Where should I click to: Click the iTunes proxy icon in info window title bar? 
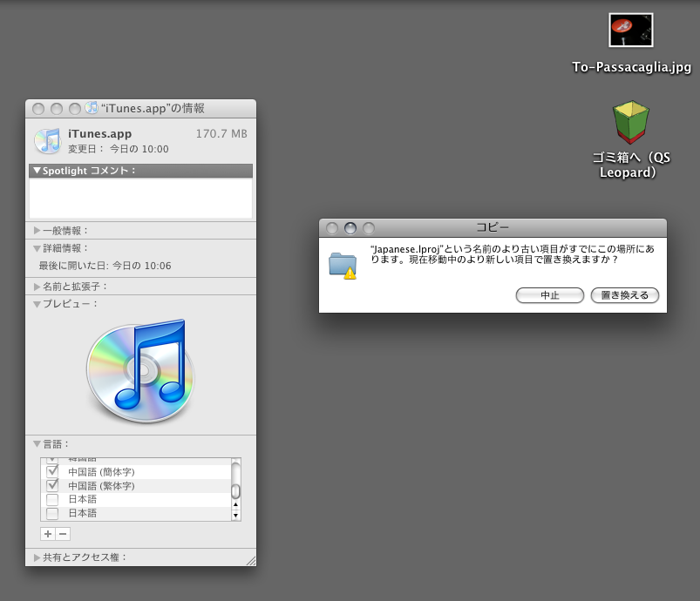[92, 108]
